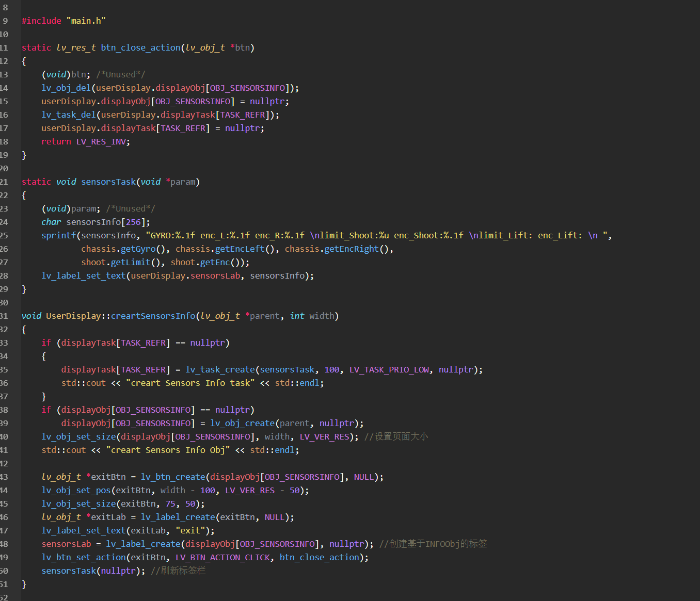Click the lv_btn_set_action function call

click(x=84, y=557)
